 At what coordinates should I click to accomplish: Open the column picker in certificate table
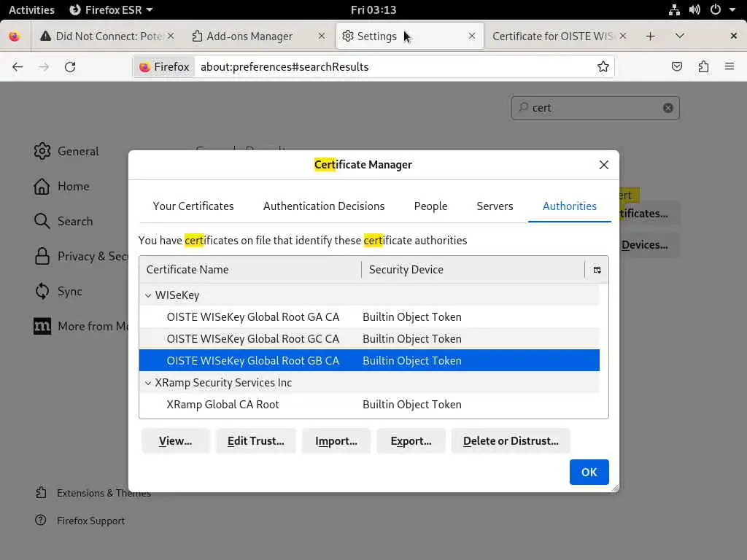click(597, 270)
